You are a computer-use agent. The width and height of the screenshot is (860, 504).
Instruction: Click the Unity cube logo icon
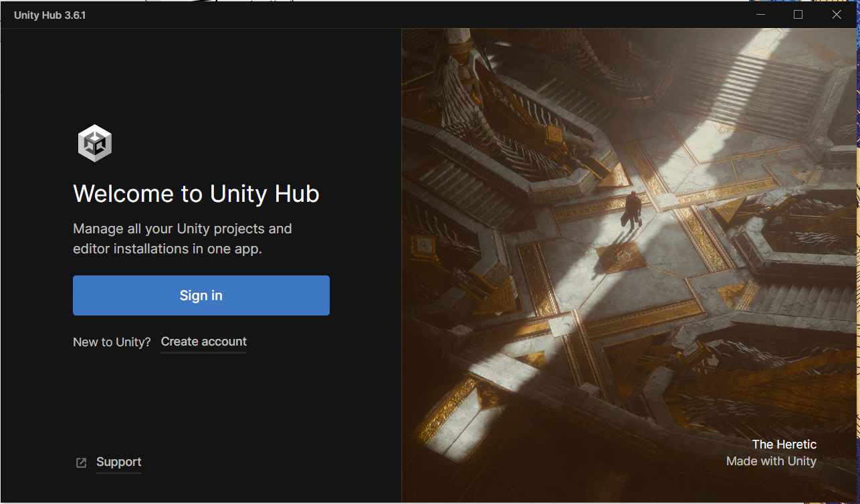coord(94,143)
